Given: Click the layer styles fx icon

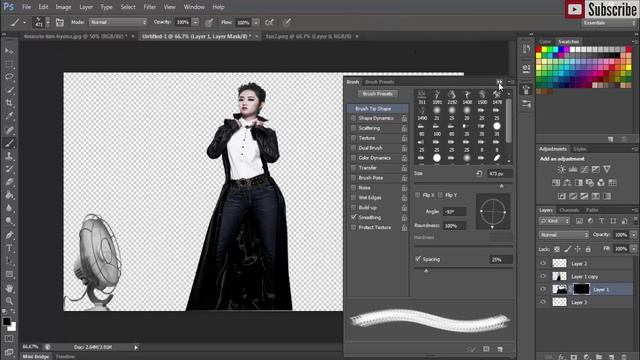Looking at the screenshot, I should 561,357.
